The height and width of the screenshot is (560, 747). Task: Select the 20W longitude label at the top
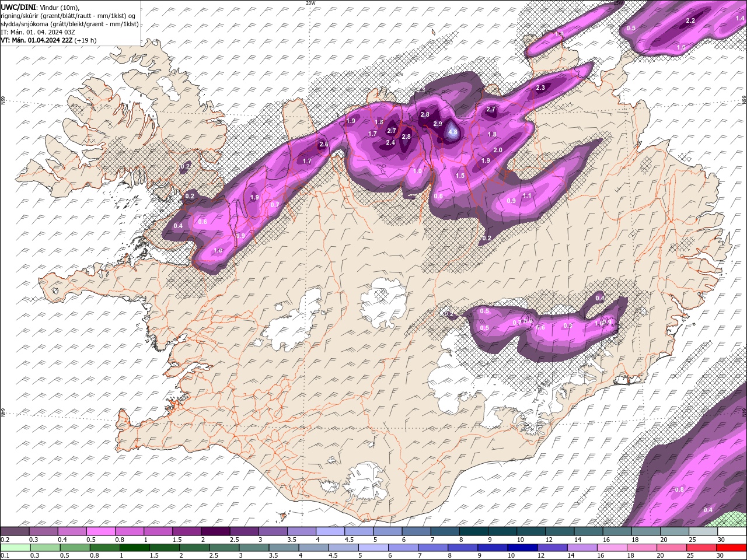point(311,3)
